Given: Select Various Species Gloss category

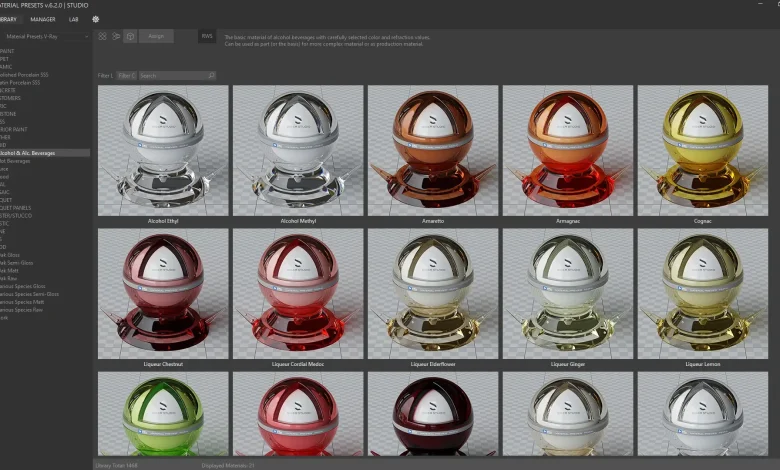Looking at the screenshot, I should point(23,286).
